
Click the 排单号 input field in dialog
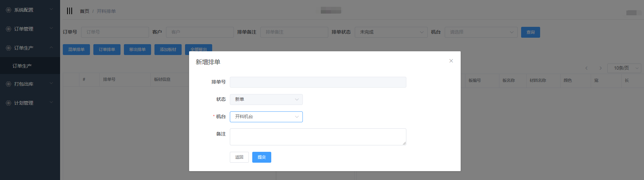coord(318,82)
